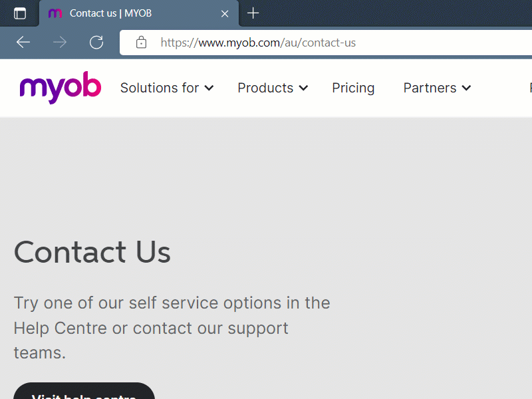The height and width of the screenshot is (399, 532).
Task: Go back using the back arrow
Action: [23, 43]
